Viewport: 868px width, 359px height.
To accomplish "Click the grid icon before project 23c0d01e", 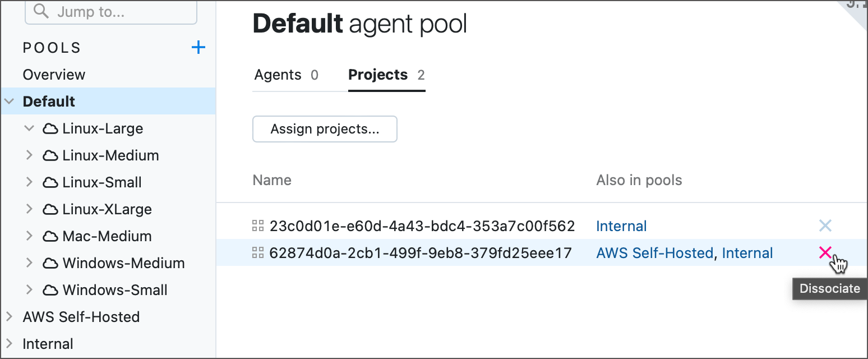I will [x=258, y=225].
